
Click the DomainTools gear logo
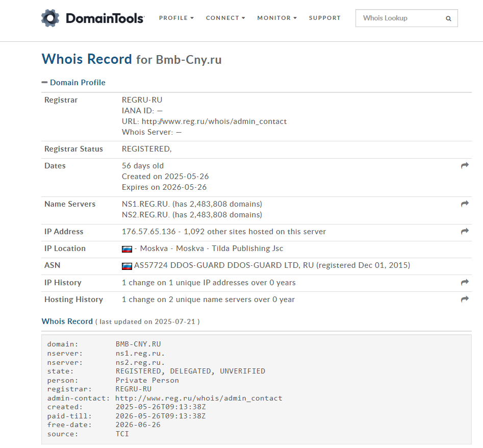coord(50,18)
